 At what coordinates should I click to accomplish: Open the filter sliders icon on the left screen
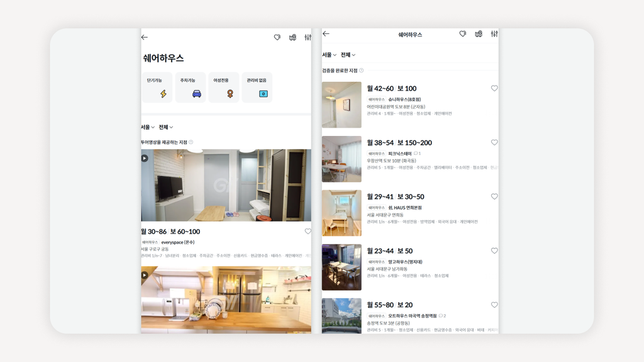pyautogui.click(x=308, y=38)
